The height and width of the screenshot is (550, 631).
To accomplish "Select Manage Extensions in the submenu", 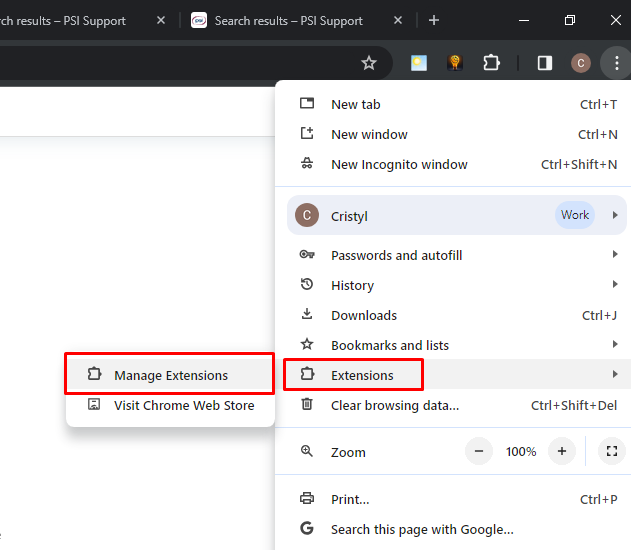I will 169,375.
